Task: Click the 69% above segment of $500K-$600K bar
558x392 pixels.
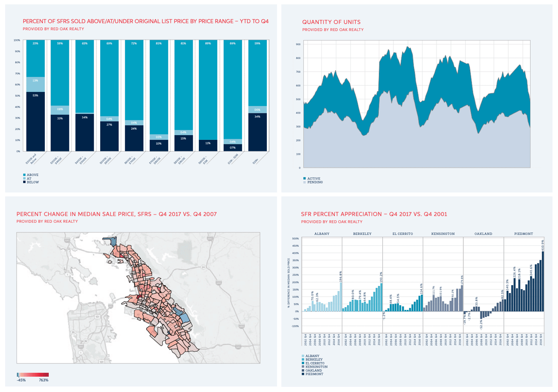Action: pyautogui.click(x=109, y=78)
